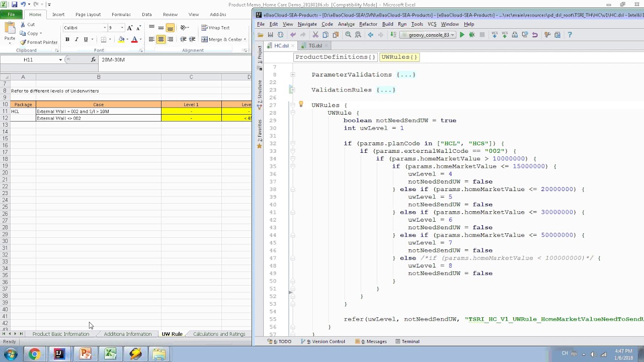
Task: Save all files in IntelliJ toolbar
Action: pyautogui.click(x=270, y=35)
